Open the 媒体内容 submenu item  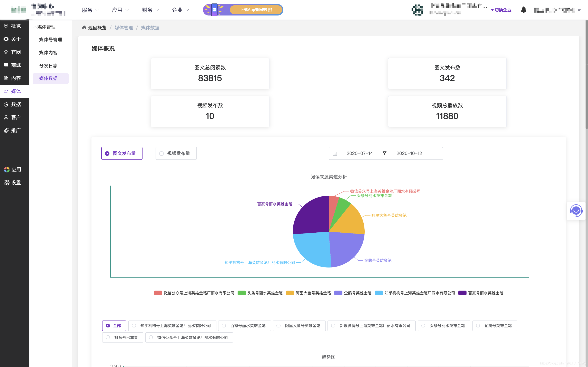(x=48, y=52)
